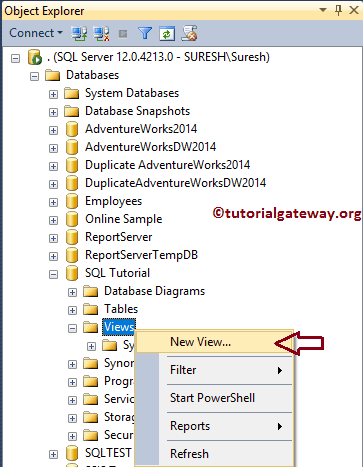The width and height of the screenshot is (363, 467).
Task: Expand the AdventureWorksDW2014 database
Action: pos(53,149)
